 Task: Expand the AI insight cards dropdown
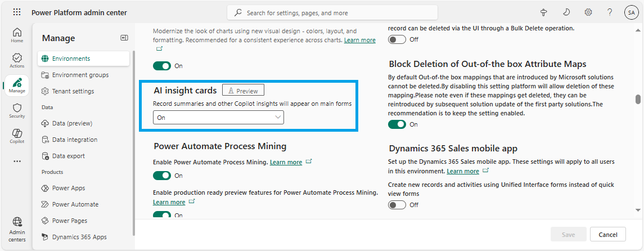coord(218,117)
